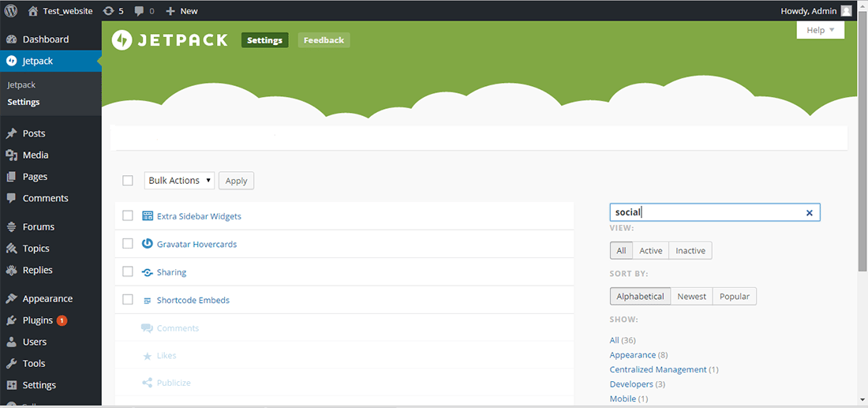
Task: Open the Feedback tab in the header
Action: click(324, 40)
